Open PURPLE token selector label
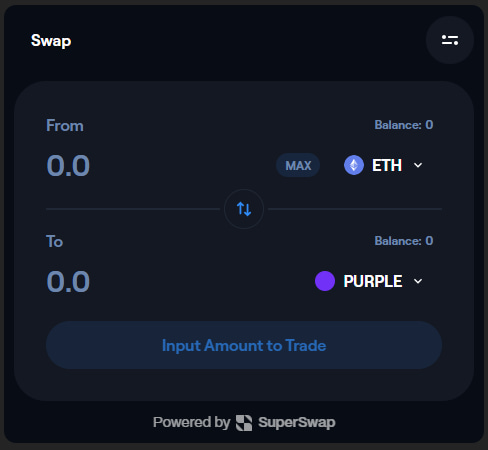488x450 pixels. (x=373, y=281)
